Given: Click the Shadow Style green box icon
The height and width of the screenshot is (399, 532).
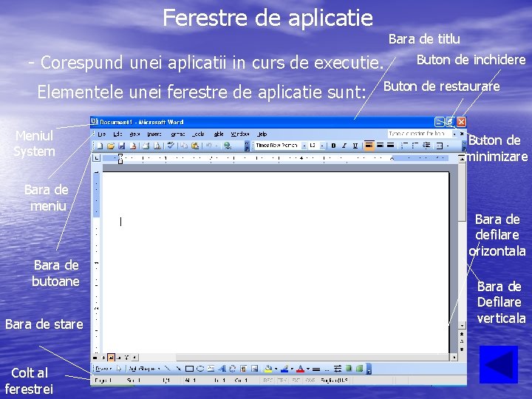Looking at the screenshot, I should tap(349, 369).
